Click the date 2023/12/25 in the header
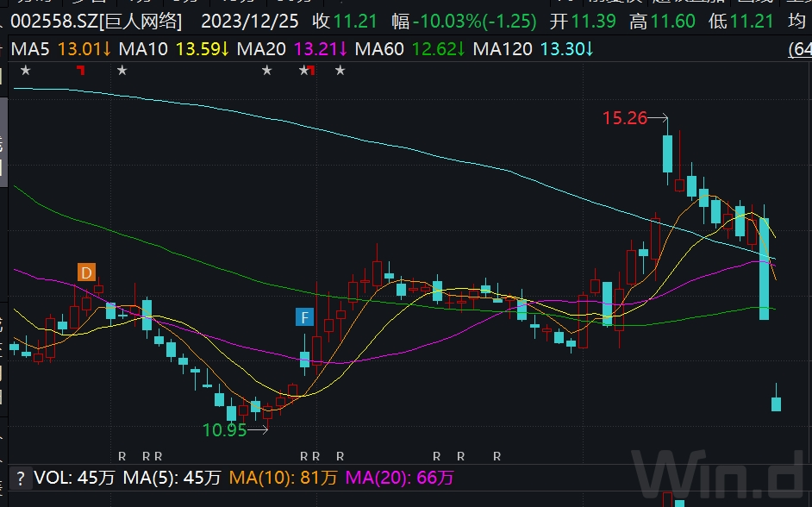 [x=250, y=22]
